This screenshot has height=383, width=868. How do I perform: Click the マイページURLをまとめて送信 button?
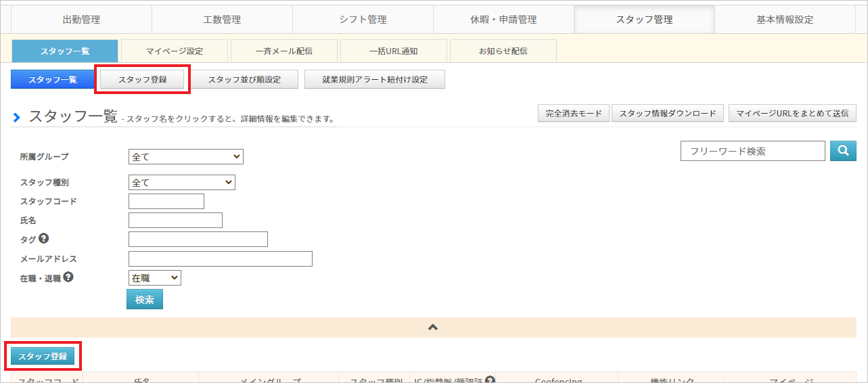point(792,113)
